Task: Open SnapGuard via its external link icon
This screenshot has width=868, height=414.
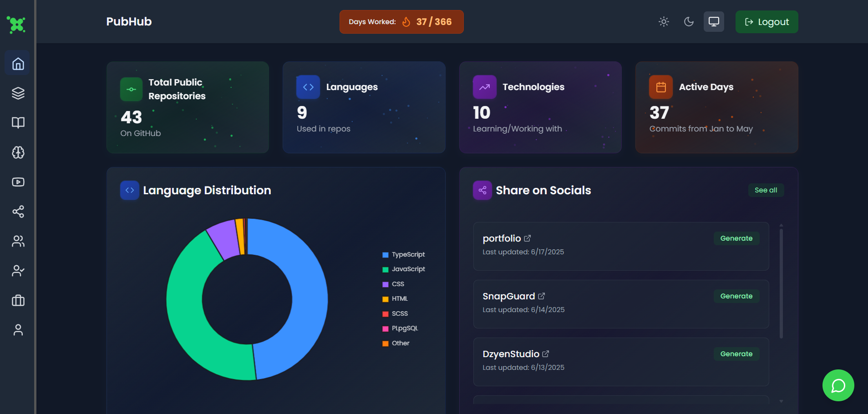Action: click(x=542, y=296)
